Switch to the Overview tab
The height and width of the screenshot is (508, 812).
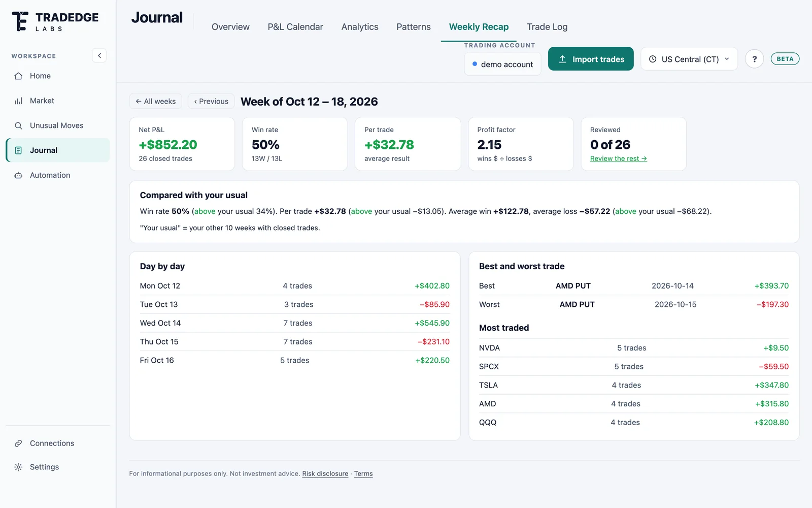coord(230,27)
